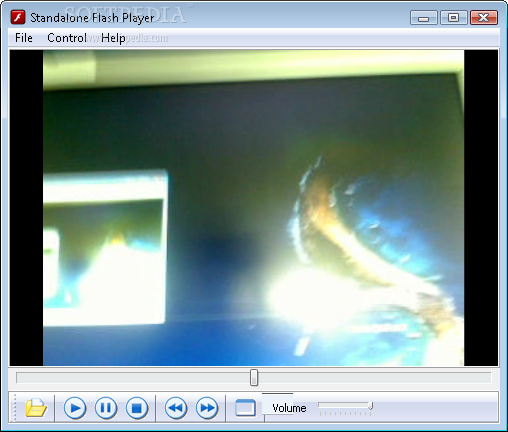Screen dimensions: 508x432
Task: Rewind using the double-left arrow button
Action: coord(176,408)
